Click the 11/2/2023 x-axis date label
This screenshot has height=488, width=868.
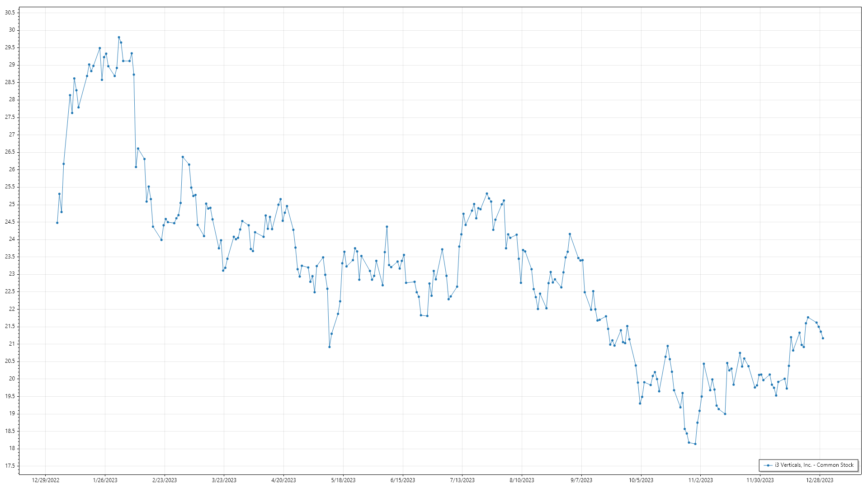coord(700,480)
